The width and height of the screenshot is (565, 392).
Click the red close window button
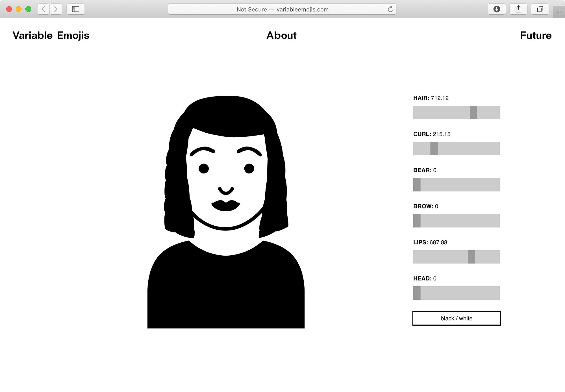click(9, 9)
